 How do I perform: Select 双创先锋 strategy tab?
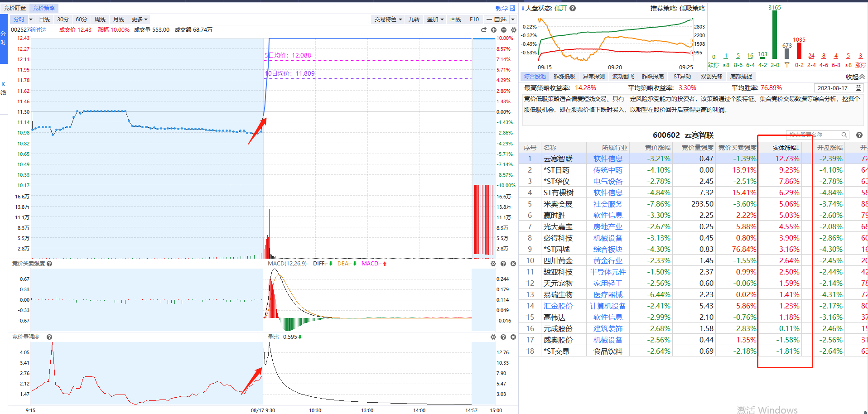click(x=712, y=77)
